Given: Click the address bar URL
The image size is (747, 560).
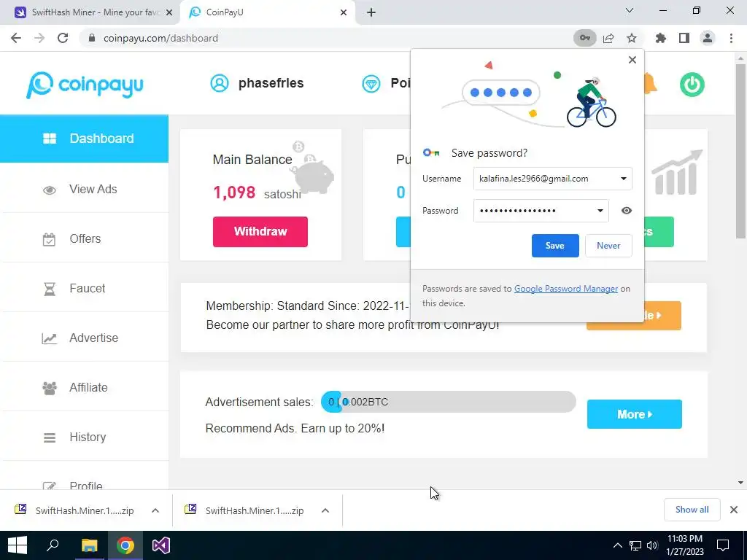Looking at the screenshot, I should pyautogui.click(x=160, y=38).
